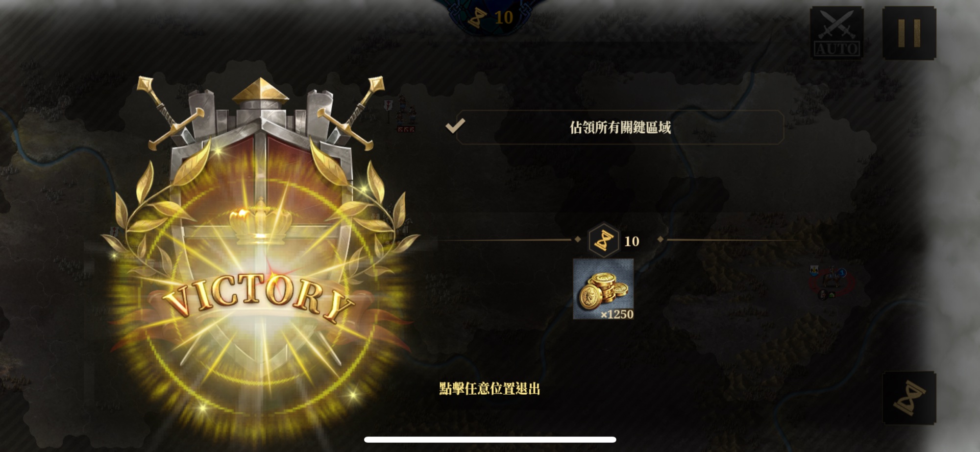This screenshot has width=980, height=452.
Task: Click the checkmark beside the objective
Action: click(455, 126)
